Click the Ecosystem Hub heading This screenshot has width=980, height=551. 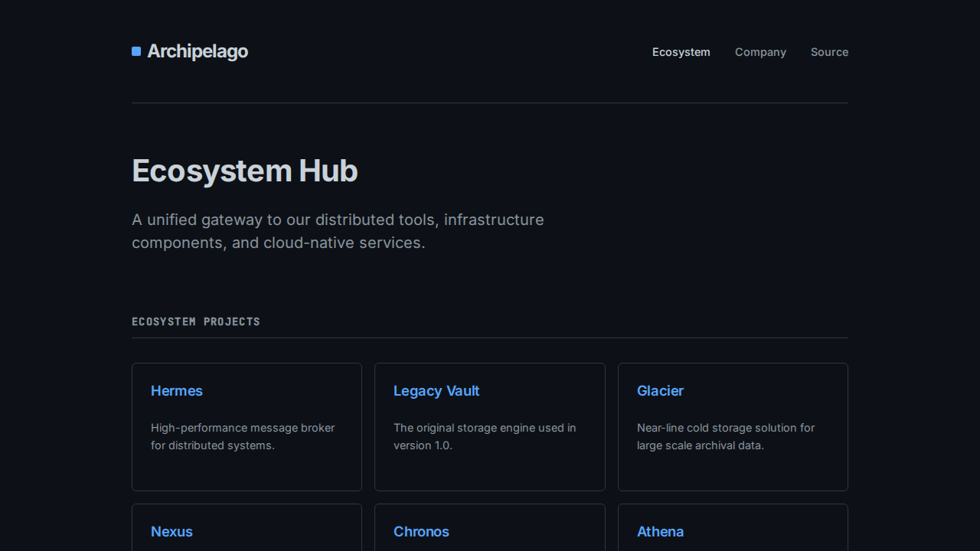point(245,171)
